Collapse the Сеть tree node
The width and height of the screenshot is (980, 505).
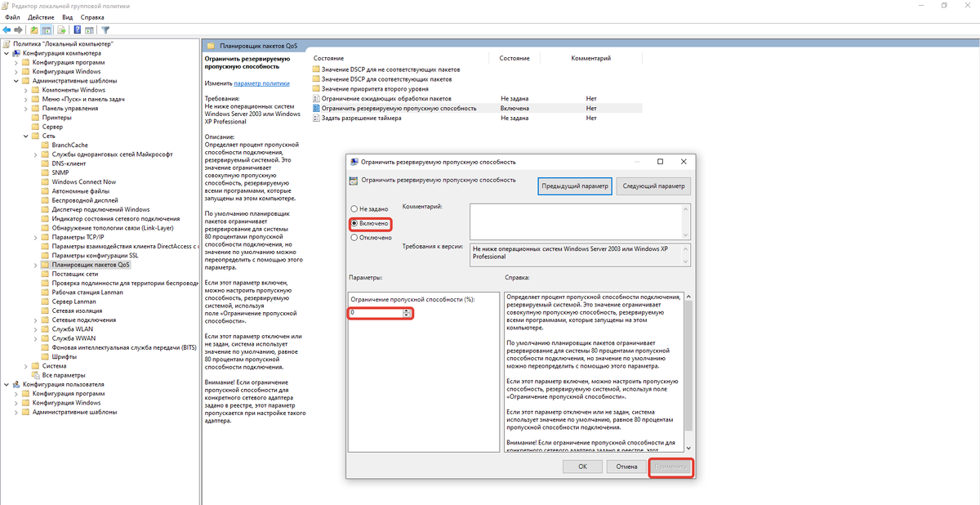pyautogui.click(x=25, y=136)
